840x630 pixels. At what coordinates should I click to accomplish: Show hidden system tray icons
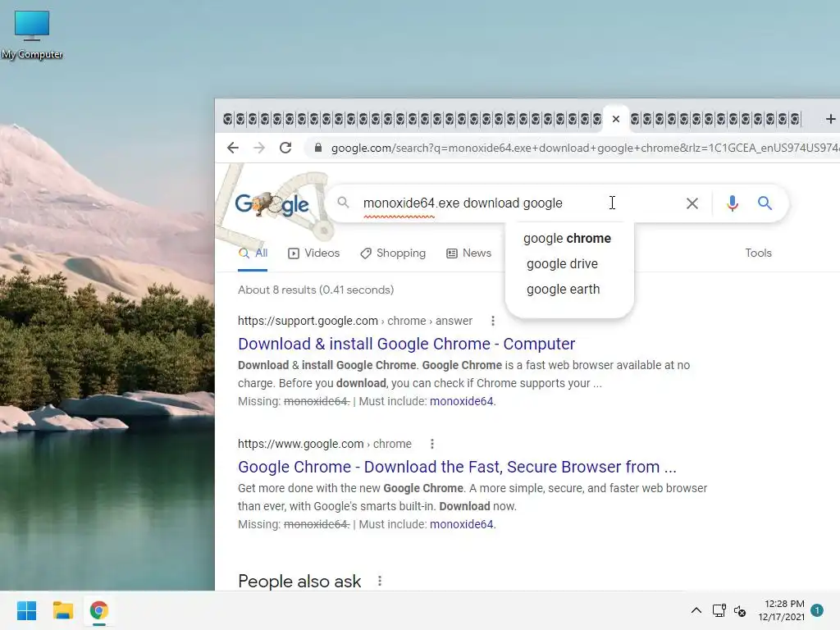(696, 610)
